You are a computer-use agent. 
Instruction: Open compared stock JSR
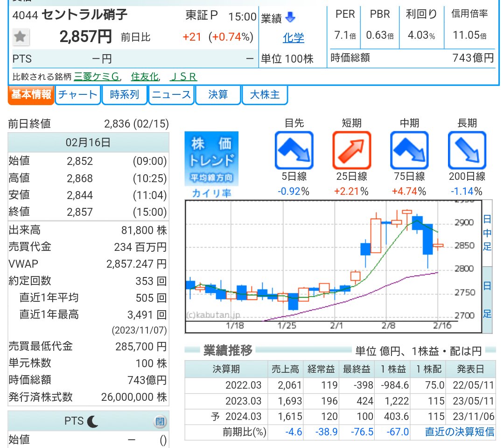click(x=183, y=77)
